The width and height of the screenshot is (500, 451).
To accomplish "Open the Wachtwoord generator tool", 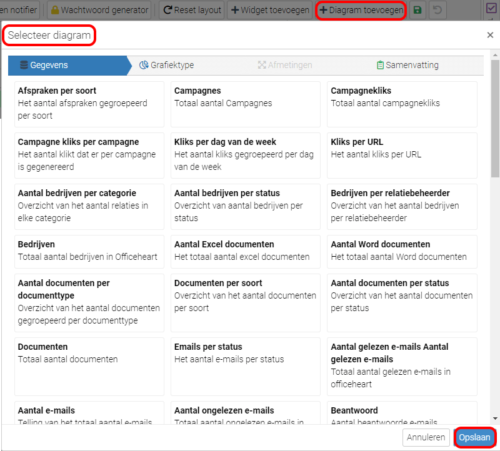I will tap(99, 10).
